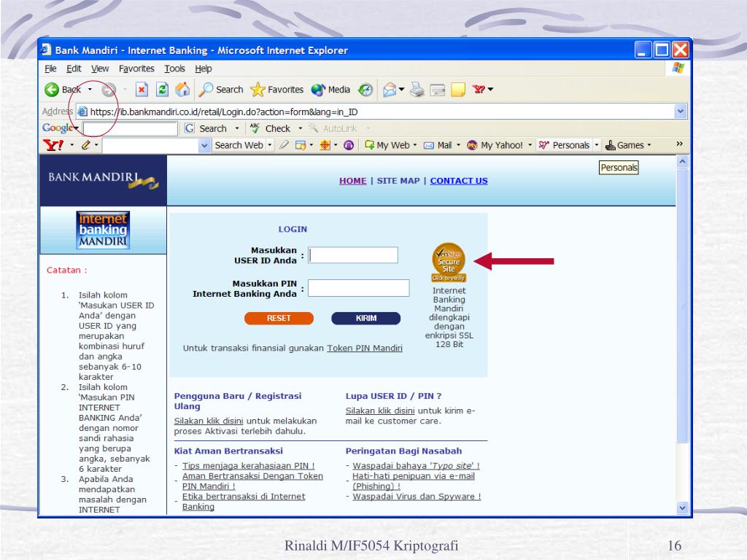Open Favorites with the star icon
The height and width of the screenshot is (560, 747).
276,90
